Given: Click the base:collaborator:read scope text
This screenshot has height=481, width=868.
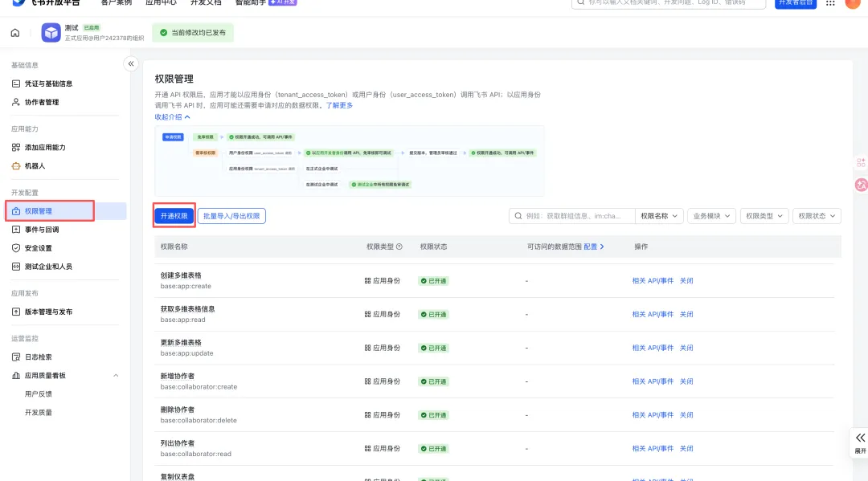Looking at the screenshot, I should 196,454.
